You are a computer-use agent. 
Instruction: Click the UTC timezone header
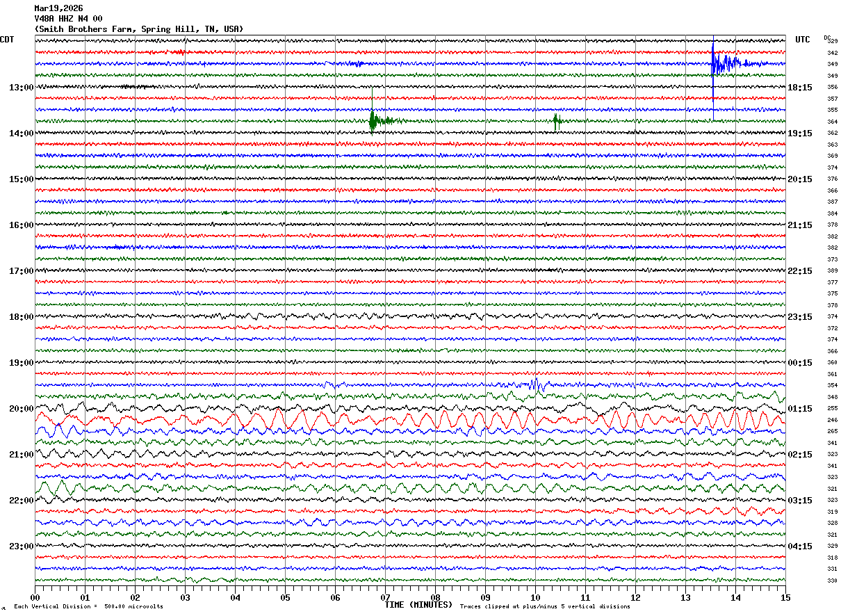(x=803, y=40)
